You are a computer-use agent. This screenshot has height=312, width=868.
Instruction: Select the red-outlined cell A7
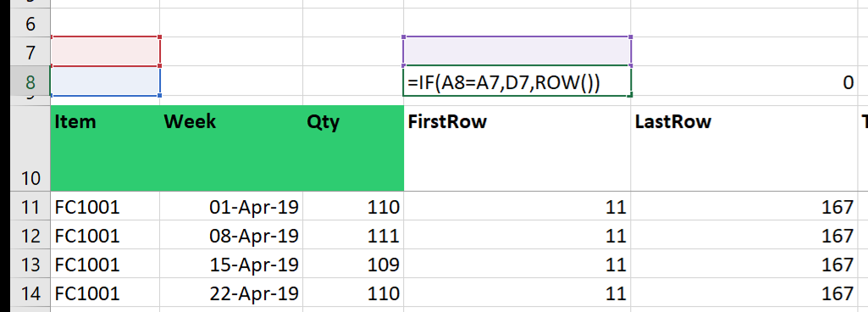105,52
